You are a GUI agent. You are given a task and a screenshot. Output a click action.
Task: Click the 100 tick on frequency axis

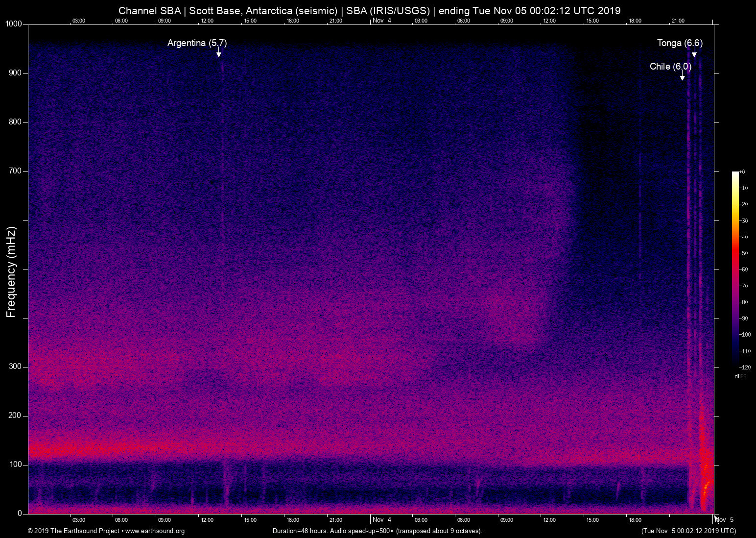coord(15,465)
